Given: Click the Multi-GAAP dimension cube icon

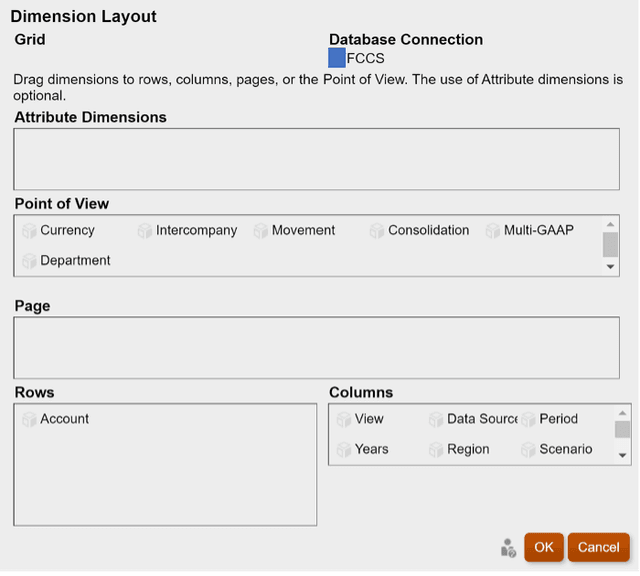Looking at the screenshot, I should 493,231.
